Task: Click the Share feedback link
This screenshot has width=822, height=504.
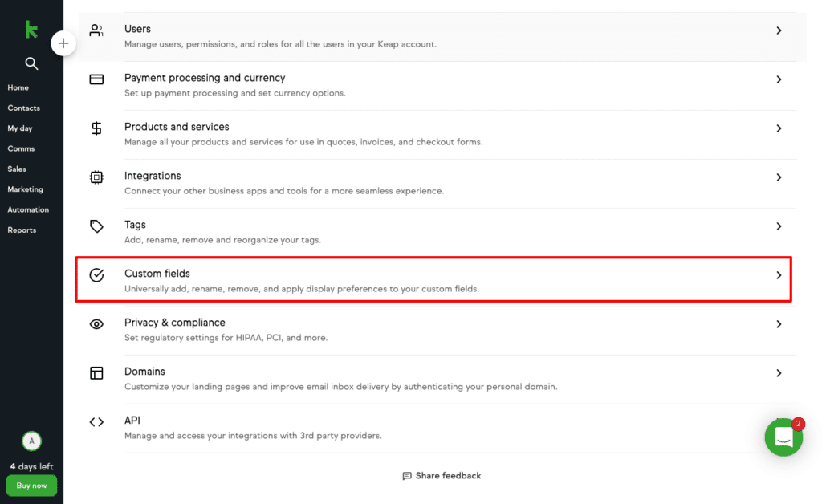Action: tap(442, 476)
